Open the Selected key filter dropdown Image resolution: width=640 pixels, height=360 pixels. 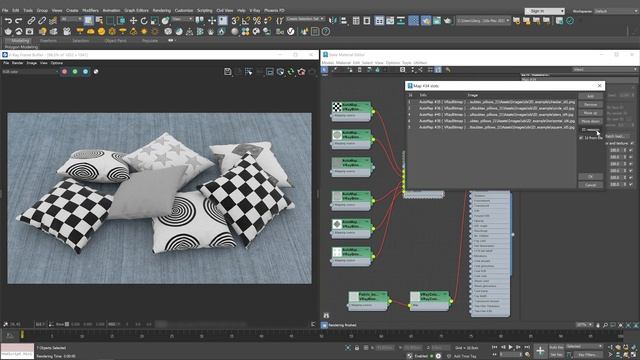click(x=584, y=347)
